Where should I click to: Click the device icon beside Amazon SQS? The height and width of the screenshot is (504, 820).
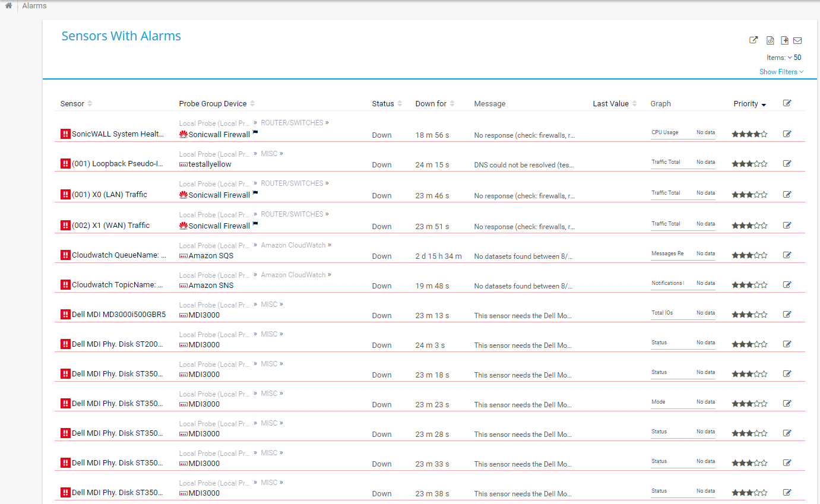click(183, 256)
